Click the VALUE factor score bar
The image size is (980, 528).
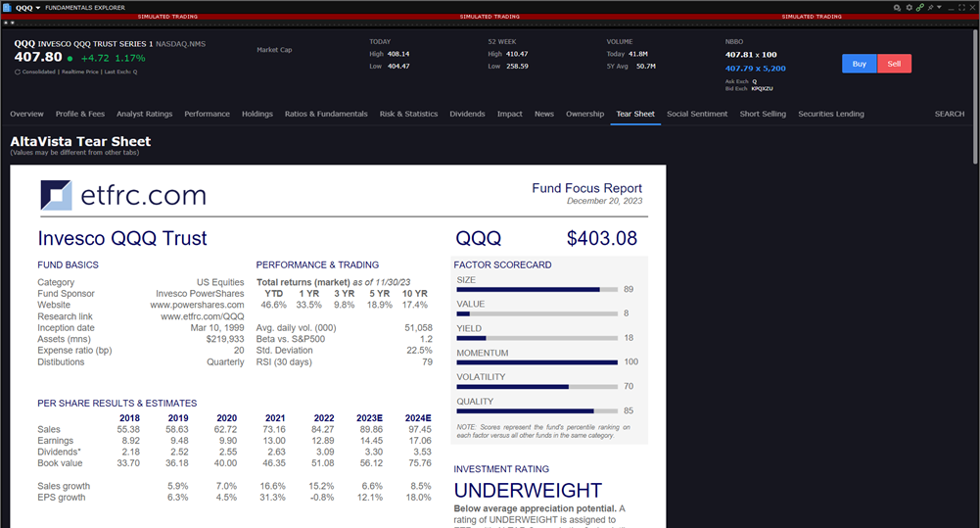point(537,314)
